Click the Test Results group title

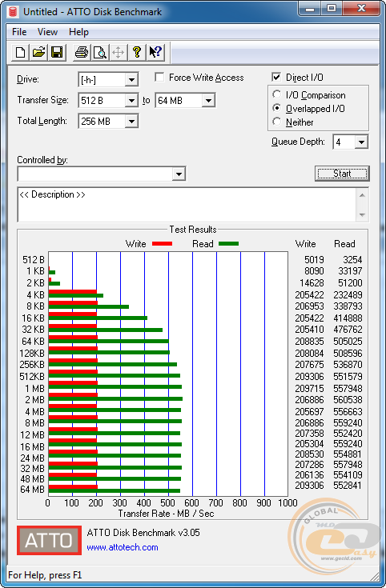pyautogui.click(x=193, y=229)
